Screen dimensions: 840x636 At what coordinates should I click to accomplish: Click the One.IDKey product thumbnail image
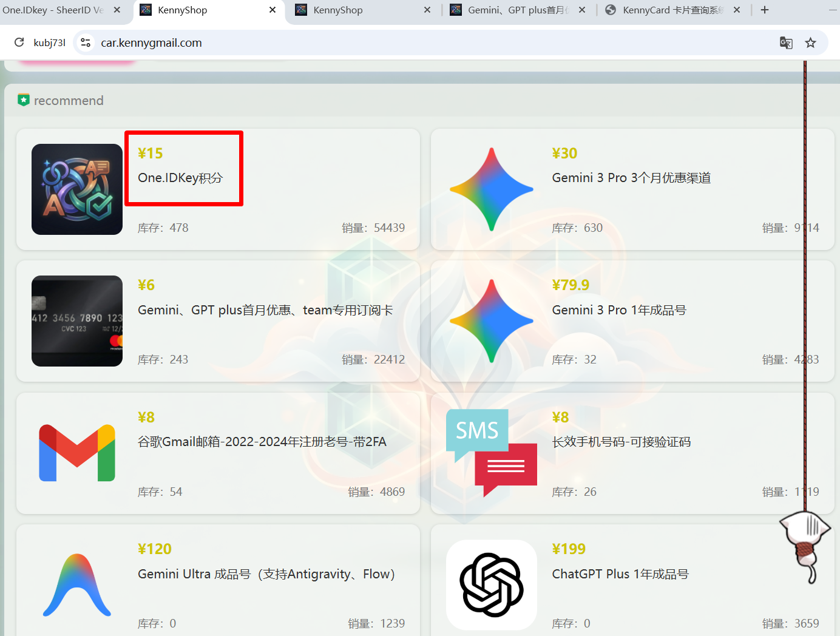pos(77,189)
